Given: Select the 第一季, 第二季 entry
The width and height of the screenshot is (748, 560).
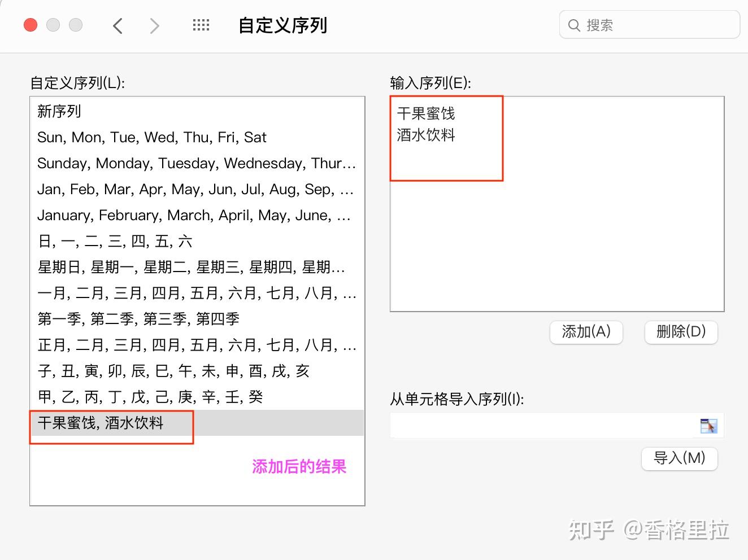Looking at the screenshot, I should coord(197,319).
